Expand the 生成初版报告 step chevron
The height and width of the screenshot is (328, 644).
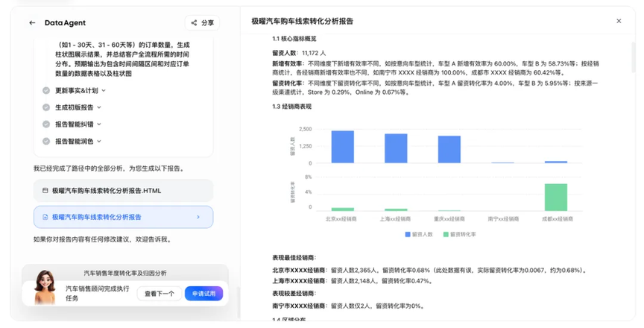(x=99, y=107)
